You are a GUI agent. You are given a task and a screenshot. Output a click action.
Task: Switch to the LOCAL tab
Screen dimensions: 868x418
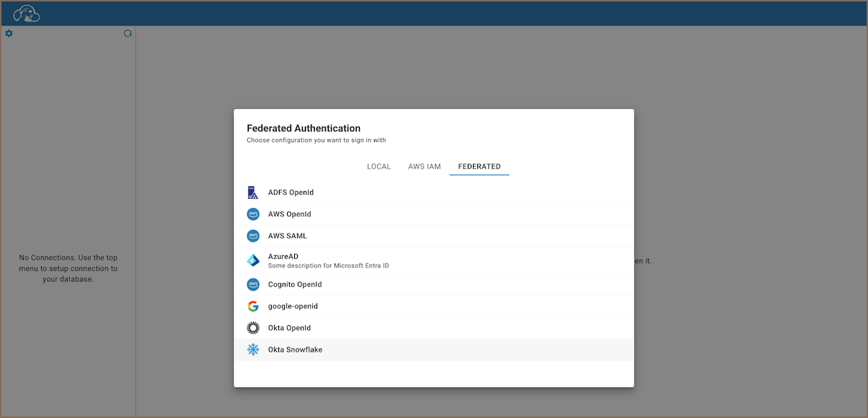(x=378, y=166)
